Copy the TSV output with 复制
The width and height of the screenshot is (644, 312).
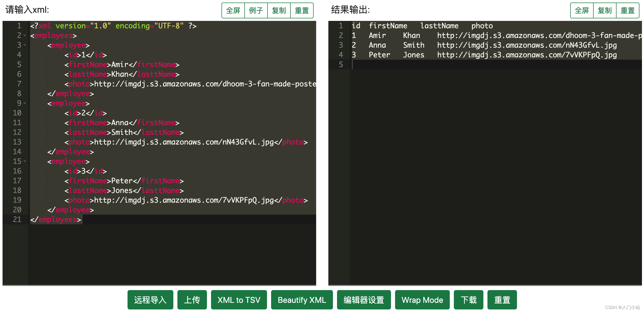pyautogui.click(x=605, y=10)
